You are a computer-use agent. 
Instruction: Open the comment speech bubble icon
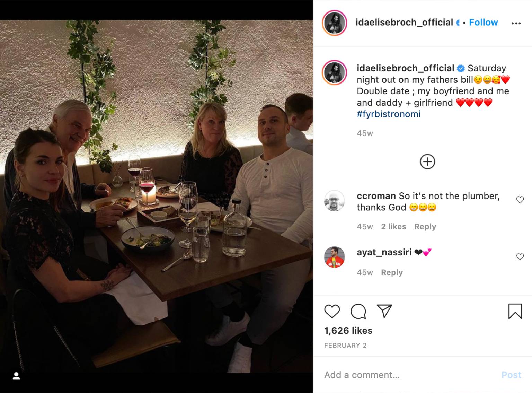(x=358, y=311)
